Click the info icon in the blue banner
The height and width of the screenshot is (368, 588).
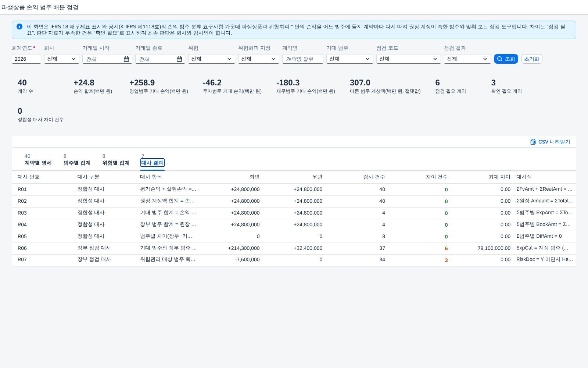pos(19,26)
